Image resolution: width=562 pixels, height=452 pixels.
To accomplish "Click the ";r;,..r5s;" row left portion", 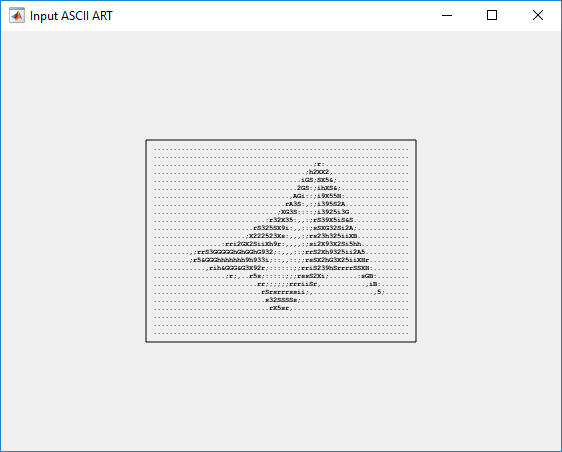I will [246, 276].
